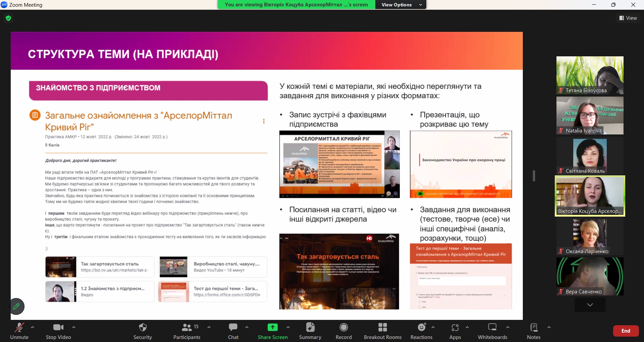Open audio options arrow next to Unmute
This screenshot has height=342, width=644.
tap(33, 327)
